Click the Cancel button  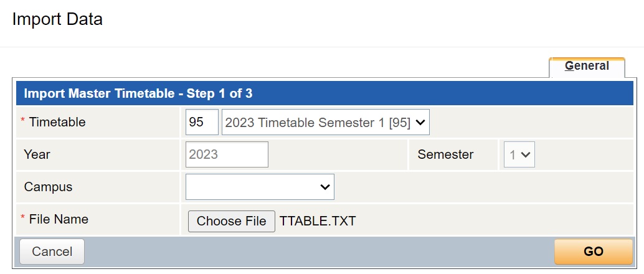(x=52, y=252)
